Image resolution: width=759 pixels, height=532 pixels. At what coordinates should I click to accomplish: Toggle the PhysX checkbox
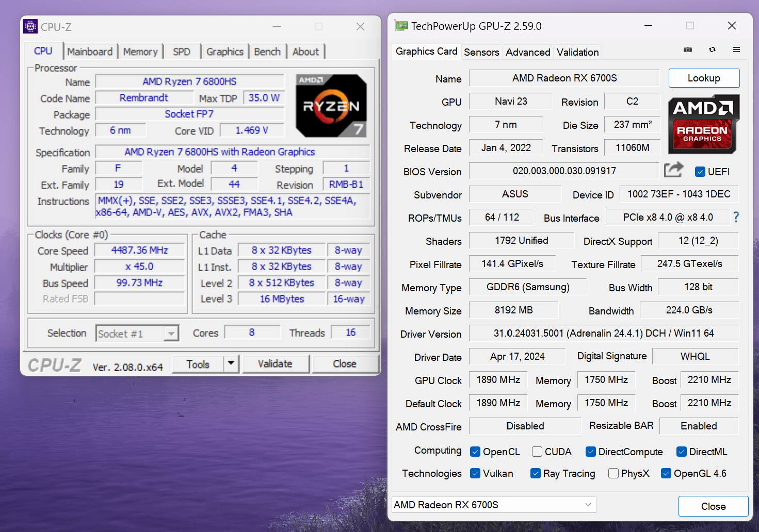coord(613,473)
